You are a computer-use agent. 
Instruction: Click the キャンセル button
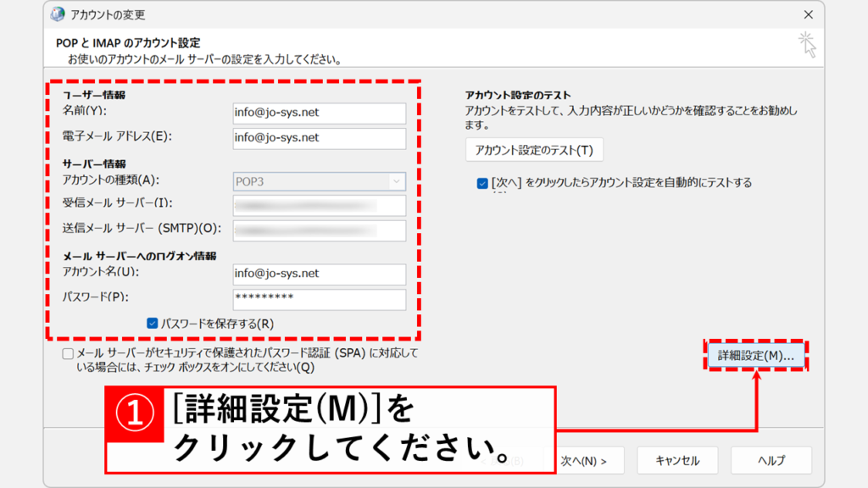[x=677, y=460]
